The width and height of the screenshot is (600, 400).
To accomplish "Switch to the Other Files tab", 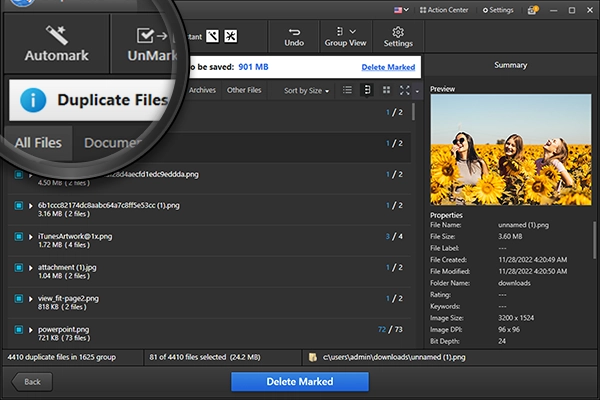I will click(244, 90).
